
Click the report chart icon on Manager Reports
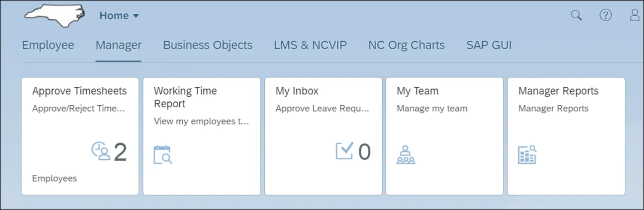(527, 155)
